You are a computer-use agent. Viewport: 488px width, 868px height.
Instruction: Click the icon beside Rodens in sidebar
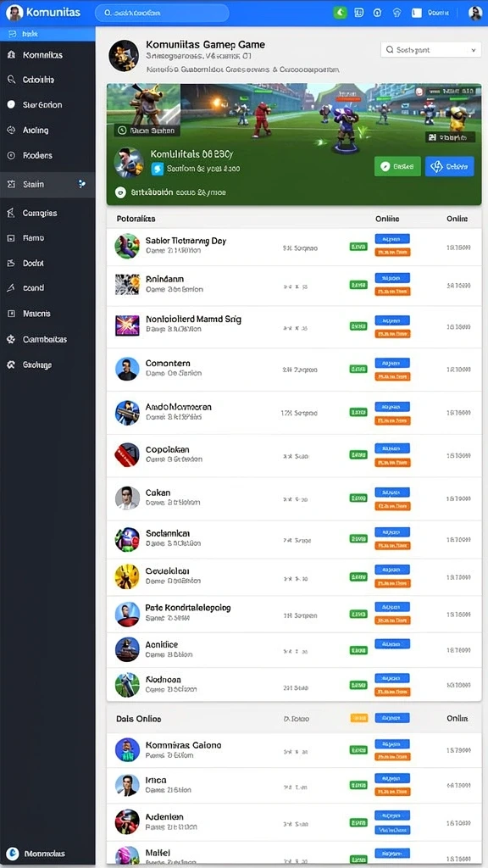pyautogui.click(x=11, y=156)
